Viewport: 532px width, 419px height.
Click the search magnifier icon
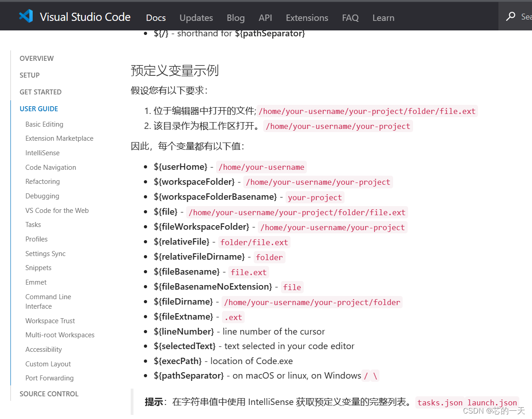pyautogui.click(x=511, y=16)
